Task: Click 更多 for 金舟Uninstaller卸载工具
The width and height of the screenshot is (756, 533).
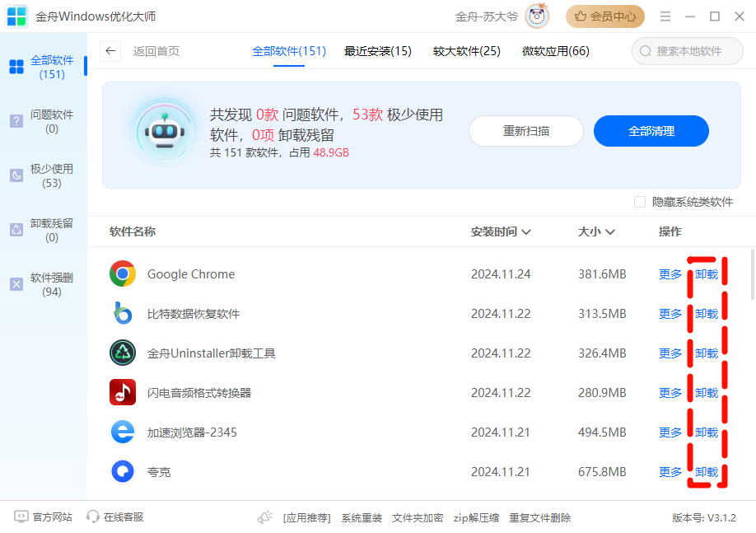Action: coord(670,353)
